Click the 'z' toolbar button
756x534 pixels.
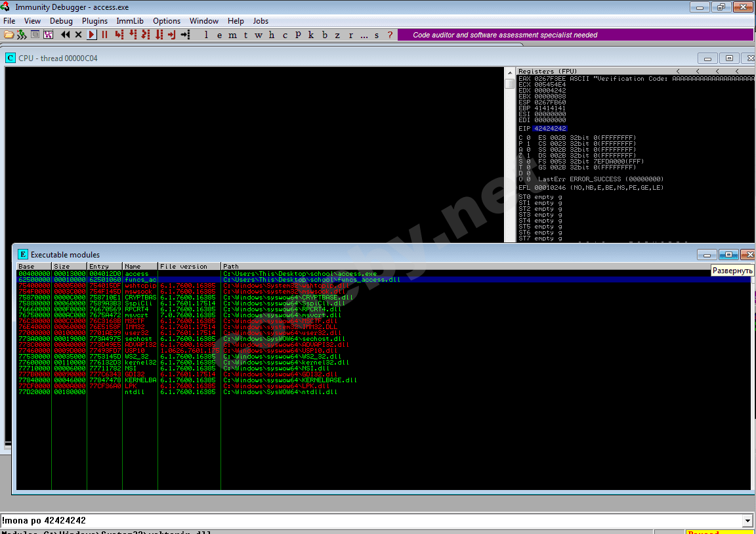click(x=337, y=35)
